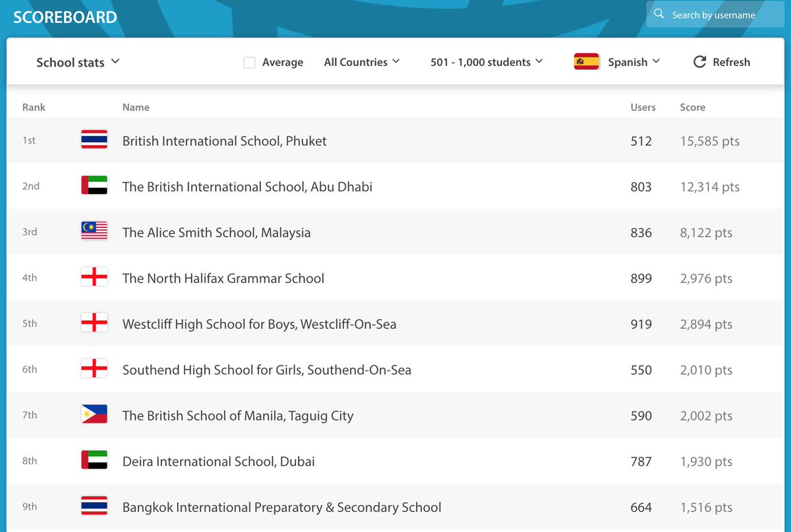Open The Alice Smith School, Malaysia
Image resolution: width=791 pixels, height=532 pixels.
(216, 233)
